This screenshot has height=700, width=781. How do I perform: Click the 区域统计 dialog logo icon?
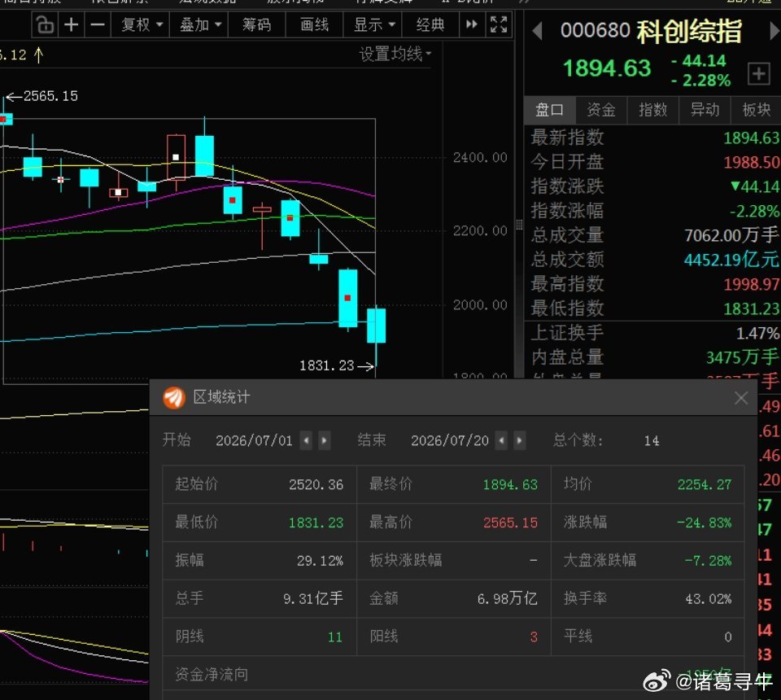pos(174,397)
